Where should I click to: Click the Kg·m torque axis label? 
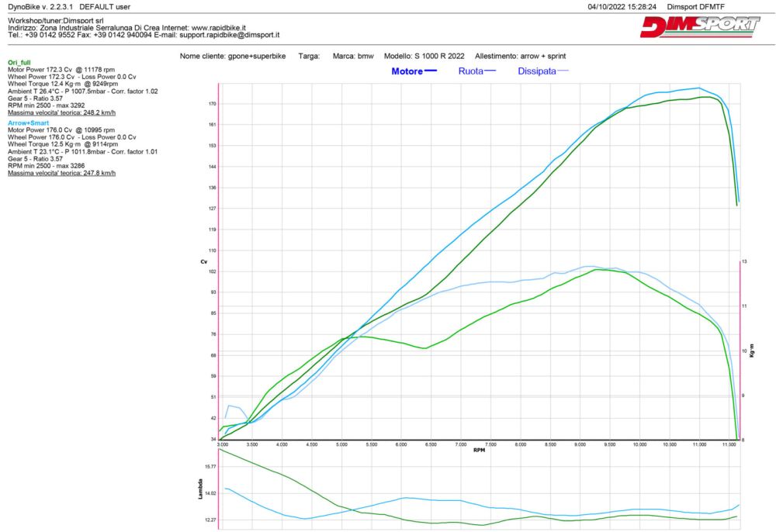pyautogui.click(x=752, y=349)
